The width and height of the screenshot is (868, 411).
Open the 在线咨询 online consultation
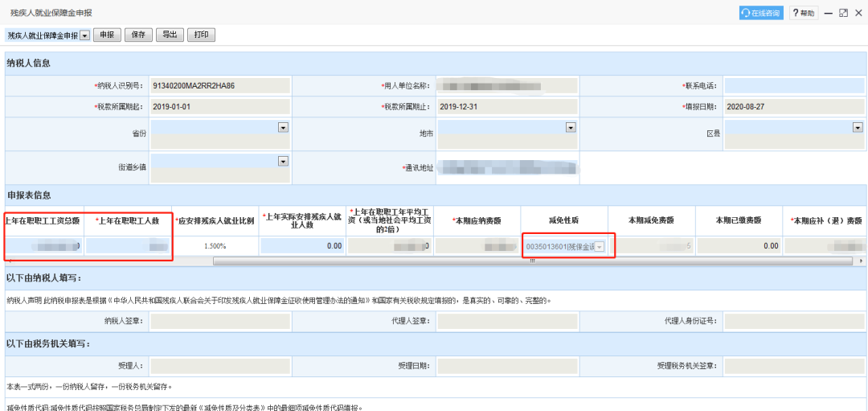point(761,14)
